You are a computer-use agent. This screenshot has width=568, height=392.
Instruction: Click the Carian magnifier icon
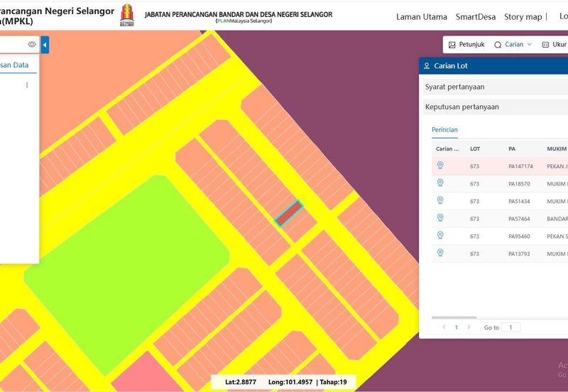click(x=498, y=45)
